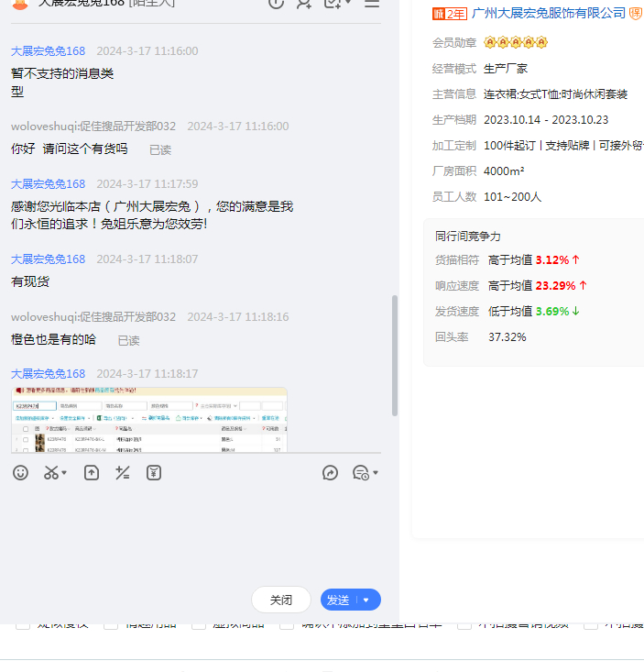Click the gold member medals row
644x672 pixels.
pos(516,43)
